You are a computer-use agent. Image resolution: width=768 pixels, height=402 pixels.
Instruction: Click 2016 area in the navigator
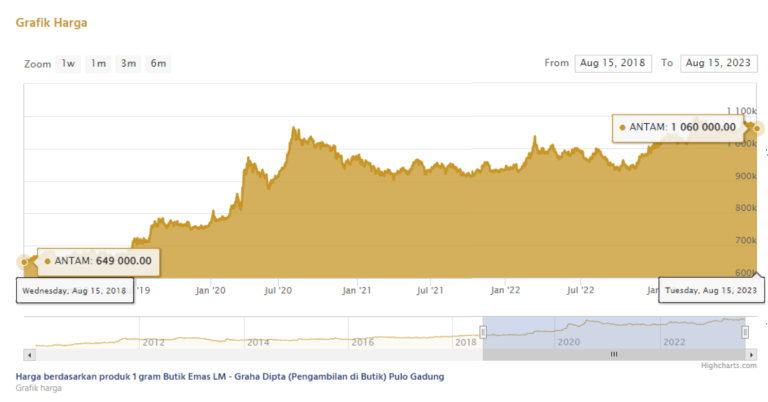point(363,340)
